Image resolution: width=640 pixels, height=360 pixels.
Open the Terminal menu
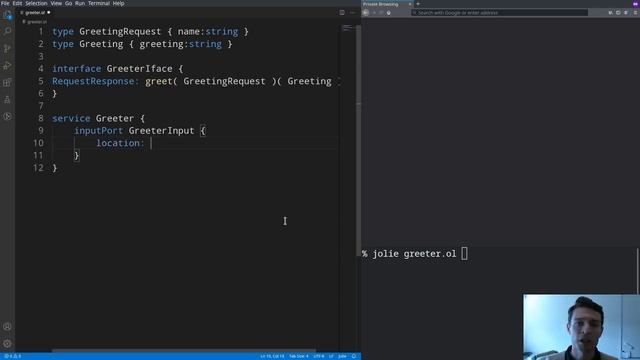pyautogui.click(x=99, y=3)
